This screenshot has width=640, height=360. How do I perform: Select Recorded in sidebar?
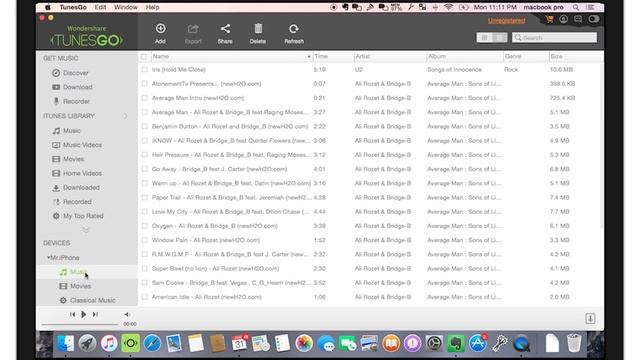click(71, 202)
